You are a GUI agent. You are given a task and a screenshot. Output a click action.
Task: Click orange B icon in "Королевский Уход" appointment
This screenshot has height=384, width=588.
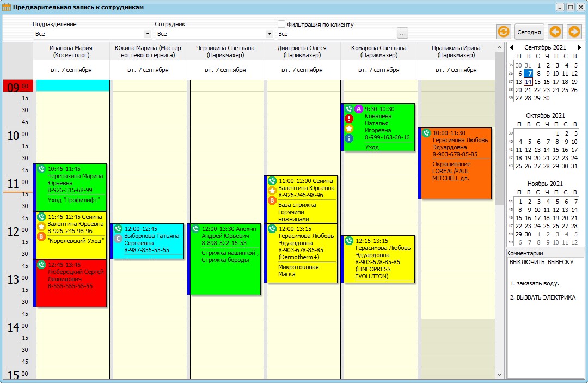click(x=41, y=236)
